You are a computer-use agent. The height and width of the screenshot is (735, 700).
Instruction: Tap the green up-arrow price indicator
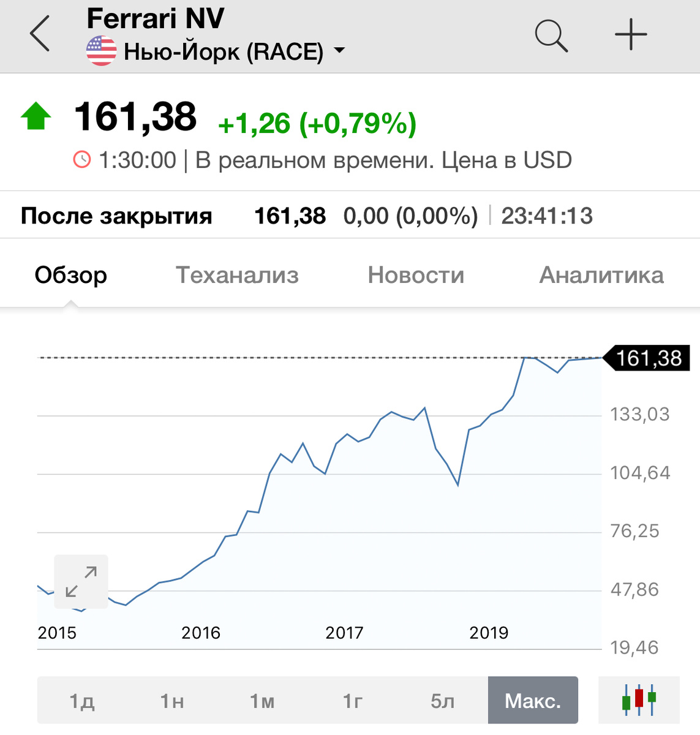click(x=36, y=116)
